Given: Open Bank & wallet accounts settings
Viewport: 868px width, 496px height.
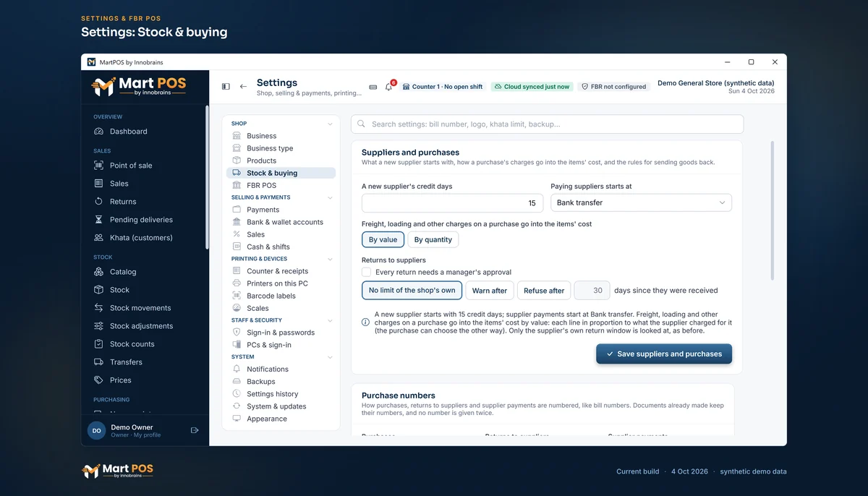Looking at the screenshot, I should [x=281, y=222].
